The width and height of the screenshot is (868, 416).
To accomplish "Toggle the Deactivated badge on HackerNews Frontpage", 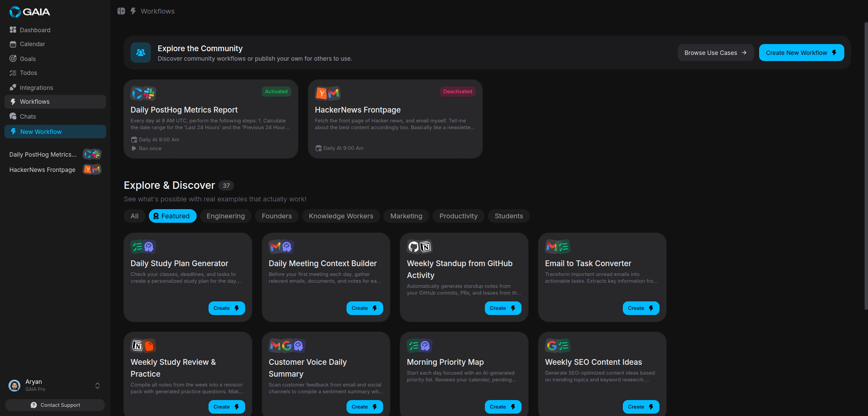I will (x=457, y=92).
